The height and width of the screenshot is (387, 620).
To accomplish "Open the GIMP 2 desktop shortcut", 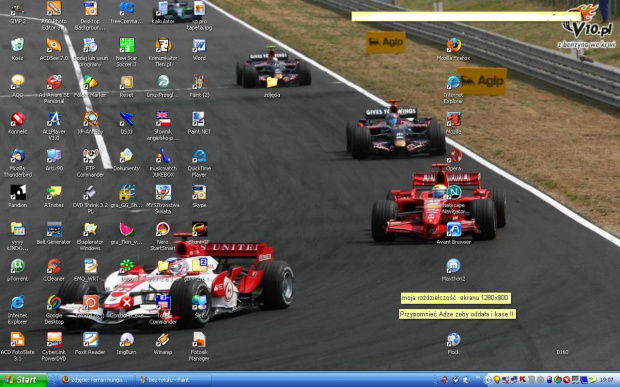I will coord(17,13).
